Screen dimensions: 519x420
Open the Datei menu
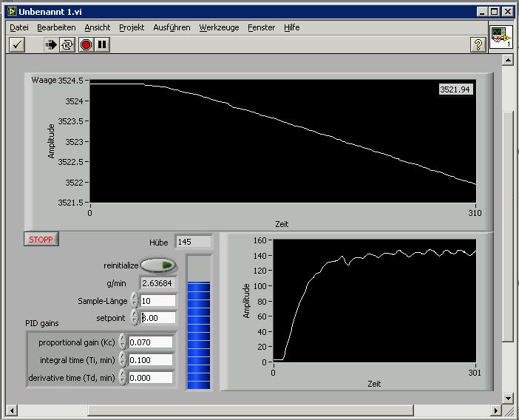(x=19, y=27)
